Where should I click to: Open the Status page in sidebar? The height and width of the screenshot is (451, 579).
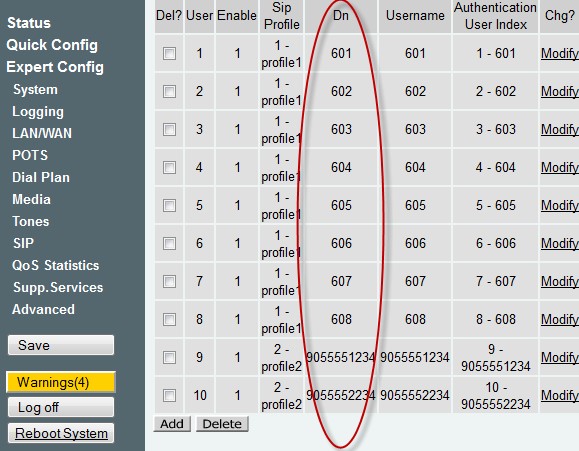[x=29, y=23]
